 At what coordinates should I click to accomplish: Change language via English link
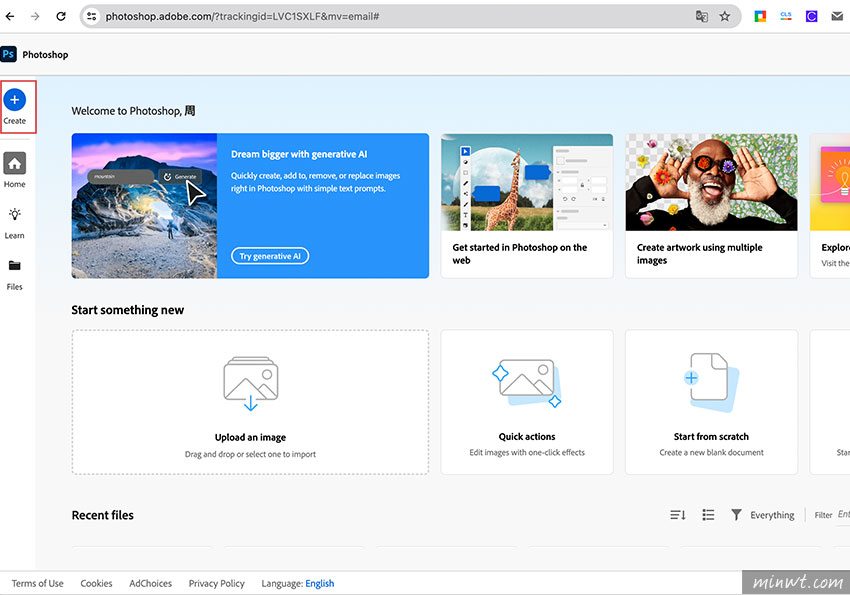[319, 583]
